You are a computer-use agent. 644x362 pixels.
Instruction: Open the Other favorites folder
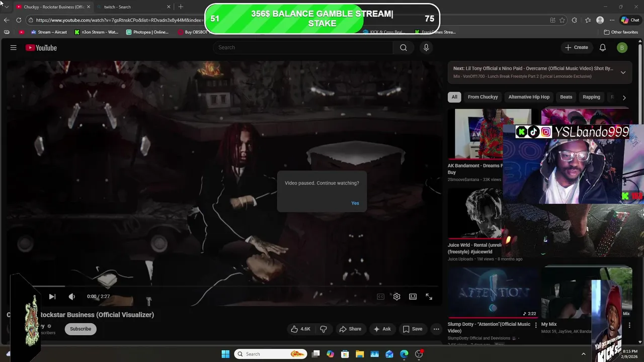click(x=621, y=32)
